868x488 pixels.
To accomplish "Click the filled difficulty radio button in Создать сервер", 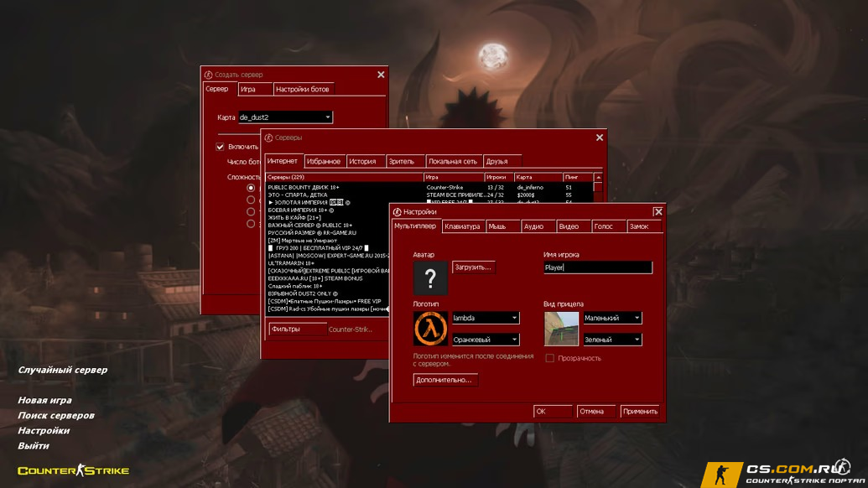I will pos(251,188).
